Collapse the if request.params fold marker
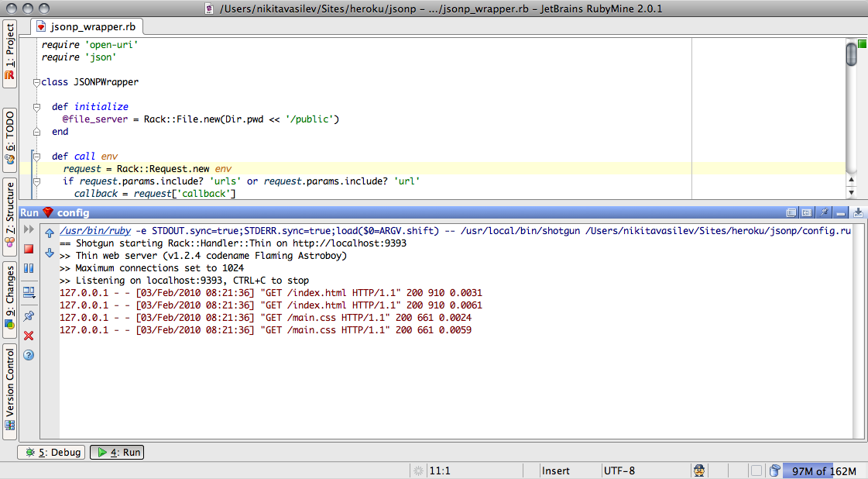 [36, 181]
